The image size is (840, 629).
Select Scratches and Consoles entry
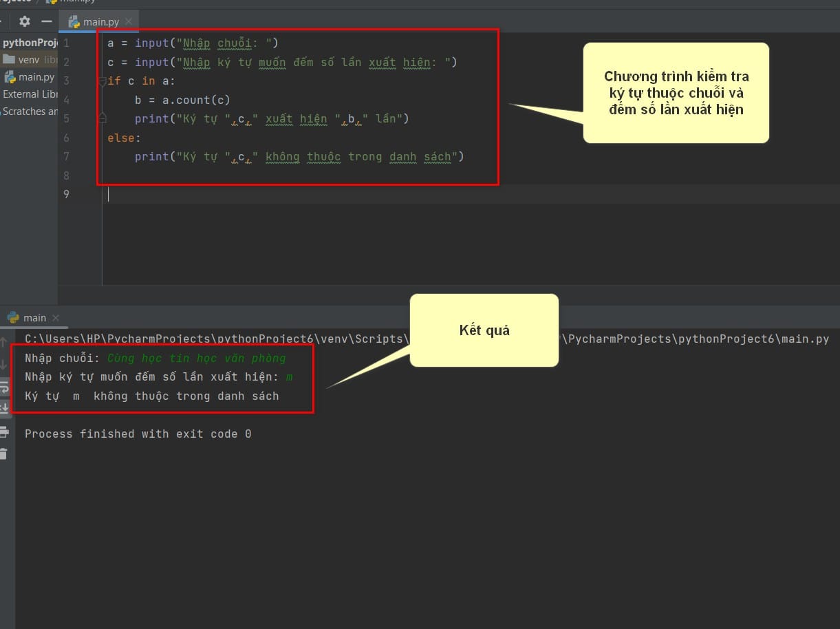(30, 111)
